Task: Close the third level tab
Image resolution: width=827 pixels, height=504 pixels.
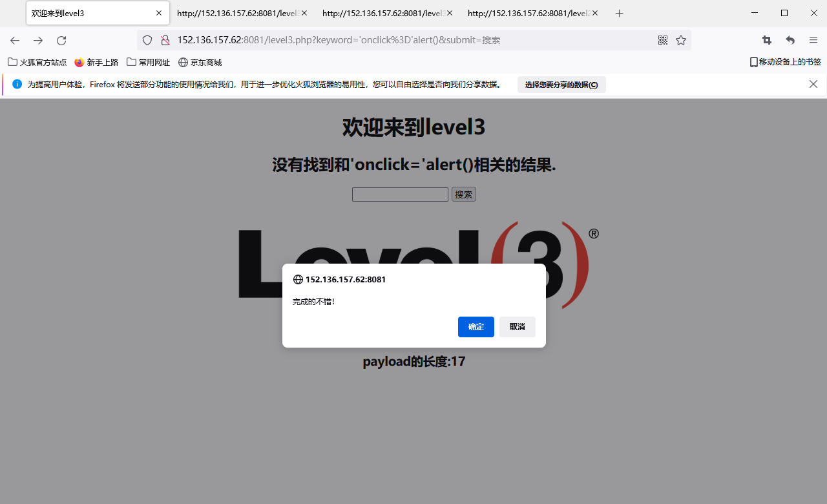Action: point(450,13)
